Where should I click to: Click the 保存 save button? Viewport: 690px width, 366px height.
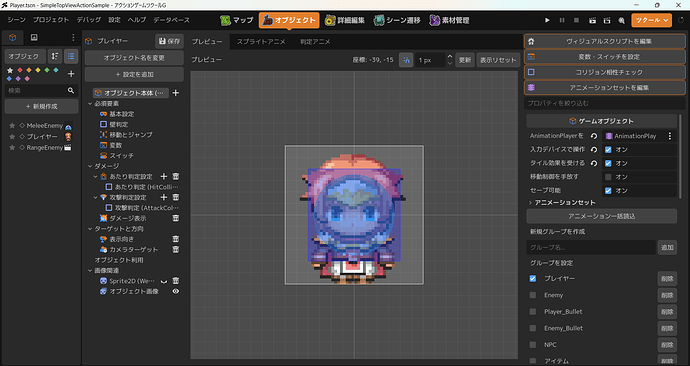click(169, 41)
